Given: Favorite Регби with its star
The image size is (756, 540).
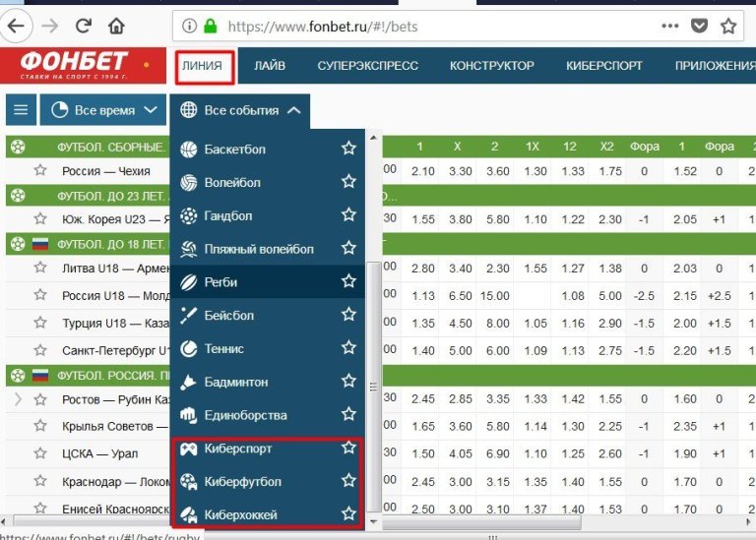Looking at the screenshot, I should (348, 281).
